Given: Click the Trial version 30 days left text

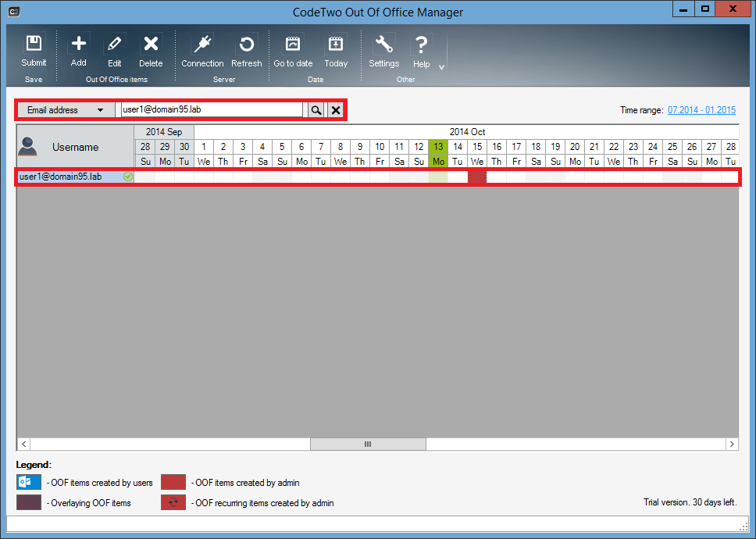Looking at the screenshot, I should [x=690, y=502].
